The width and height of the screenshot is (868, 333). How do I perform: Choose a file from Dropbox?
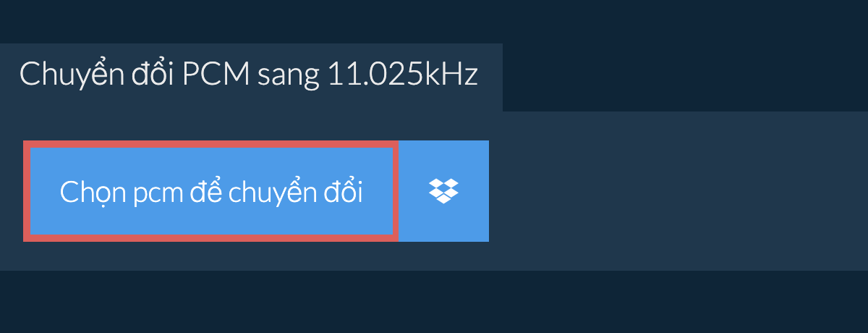tap(444, 191)
